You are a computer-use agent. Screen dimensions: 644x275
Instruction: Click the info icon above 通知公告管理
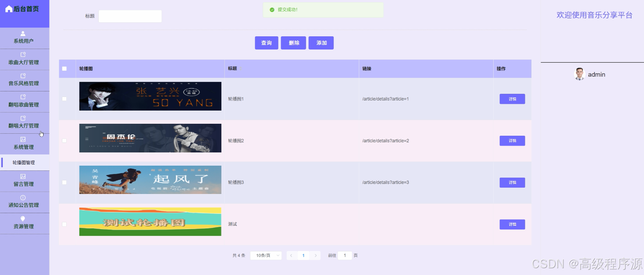(x=23, y=198)
